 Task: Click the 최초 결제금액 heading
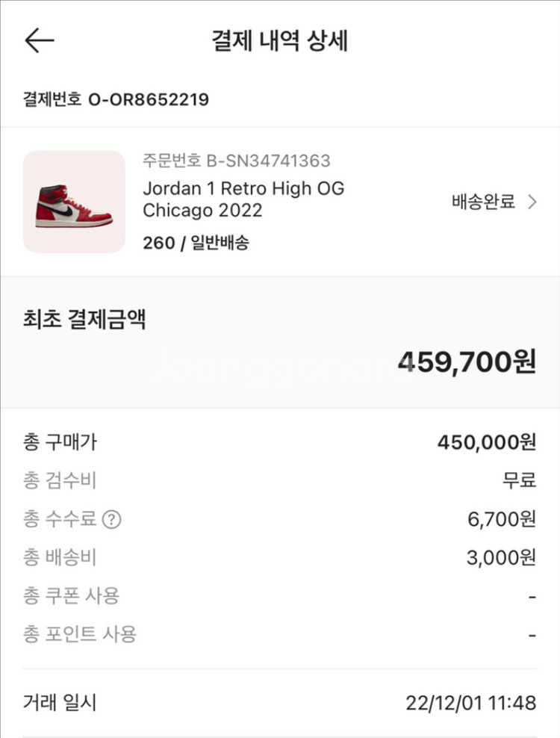84,320
